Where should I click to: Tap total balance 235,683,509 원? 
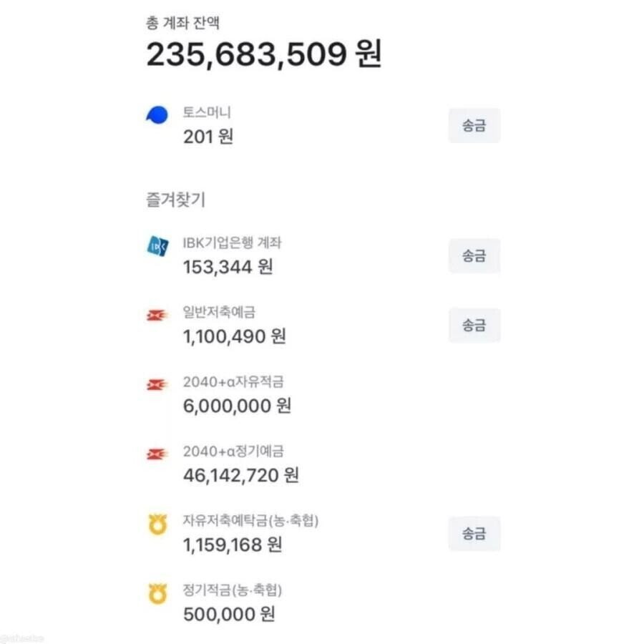click(264, 54)
